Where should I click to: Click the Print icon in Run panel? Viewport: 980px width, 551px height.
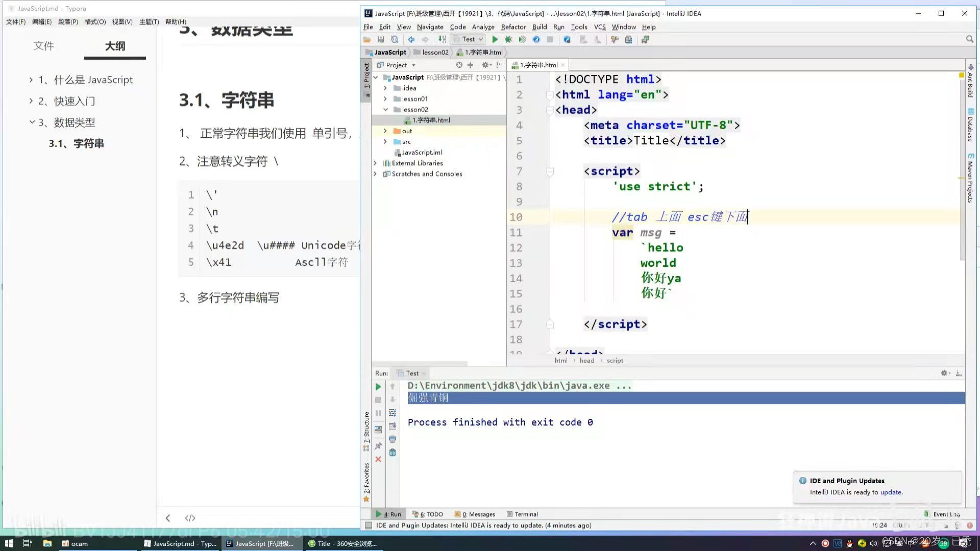pyautogui.click(x=393, y=439)
